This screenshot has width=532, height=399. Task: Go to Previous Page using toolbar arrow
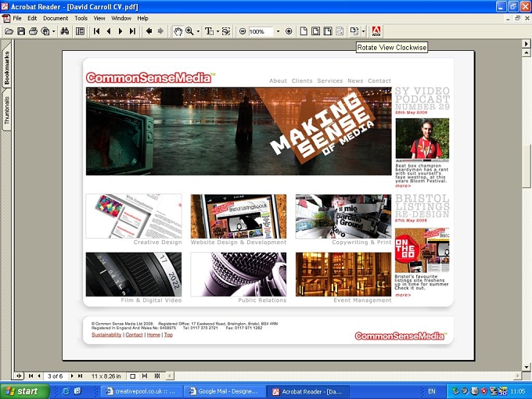coord(109,31)
